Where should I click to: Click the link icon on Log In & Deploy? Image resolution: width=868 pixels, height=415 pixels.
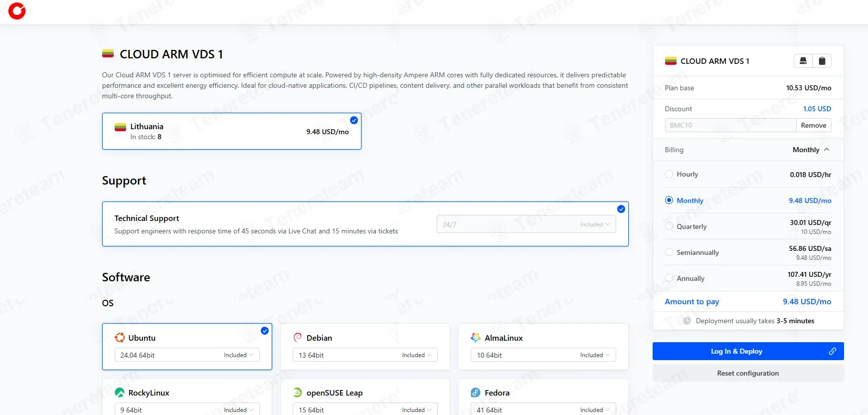click(833, 351)
